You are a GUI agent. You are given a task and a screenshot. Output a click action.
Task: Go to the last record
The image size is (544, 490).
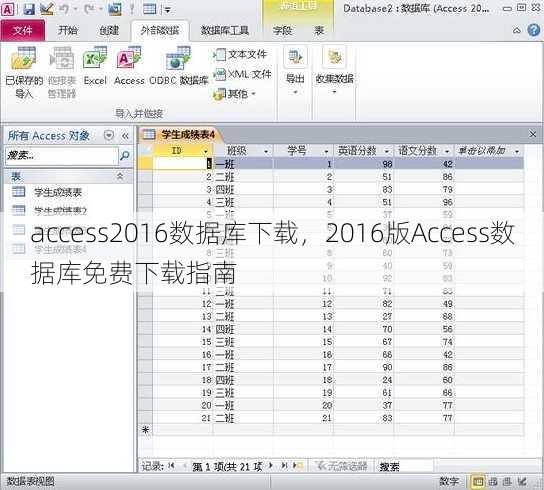(284, 466)
